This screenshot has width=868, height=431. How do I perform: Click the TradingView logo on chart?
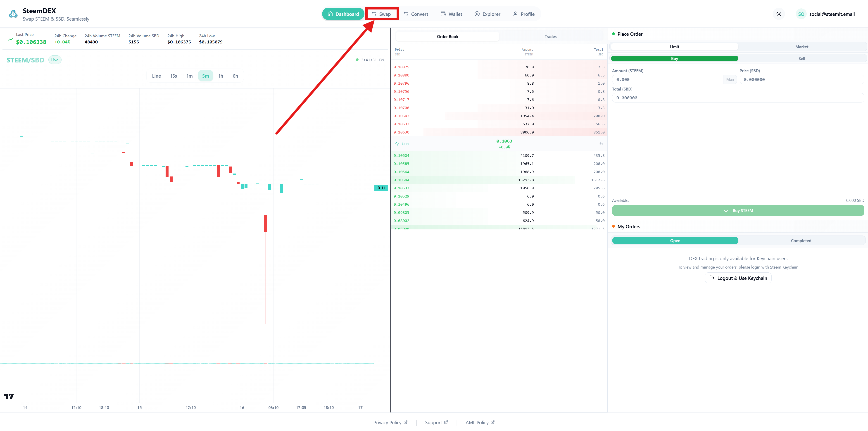9,396
